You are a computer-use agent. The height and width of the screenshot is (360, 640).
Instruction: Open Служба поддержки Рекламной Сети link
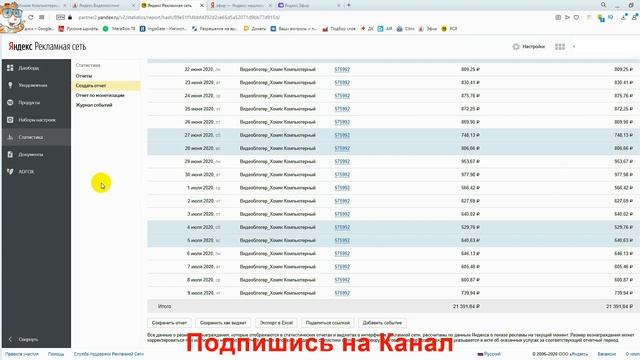pos(109,354)
